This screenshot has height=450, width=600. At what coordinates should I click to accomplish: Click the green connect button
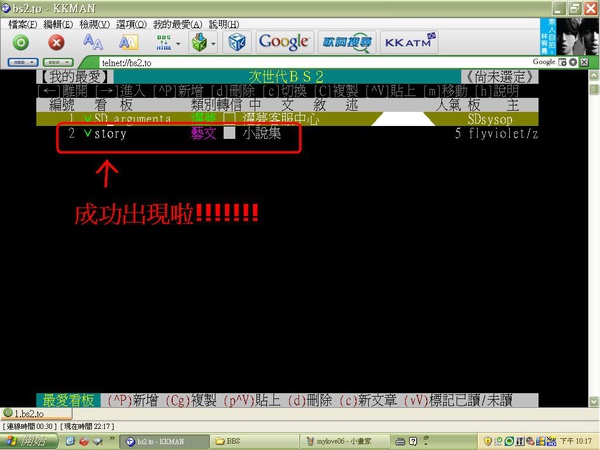click(21, 42)
